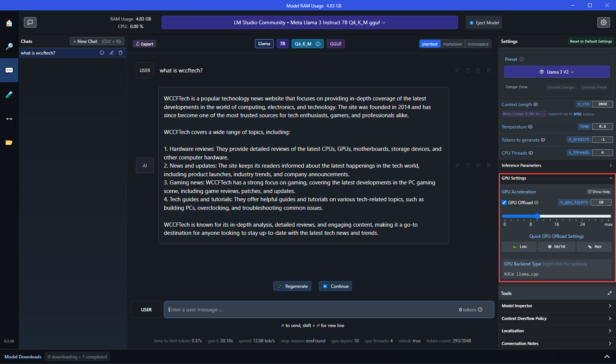The image size is (616, 364).
Task: Show Help for GPU Acceleration
Action: [x=599, y=192]
